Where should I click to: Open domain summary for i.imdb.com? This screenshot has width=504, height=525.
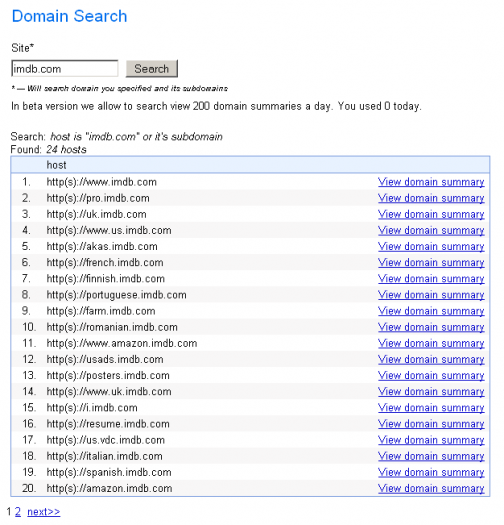pyautogui.click(x=431, y=407)
